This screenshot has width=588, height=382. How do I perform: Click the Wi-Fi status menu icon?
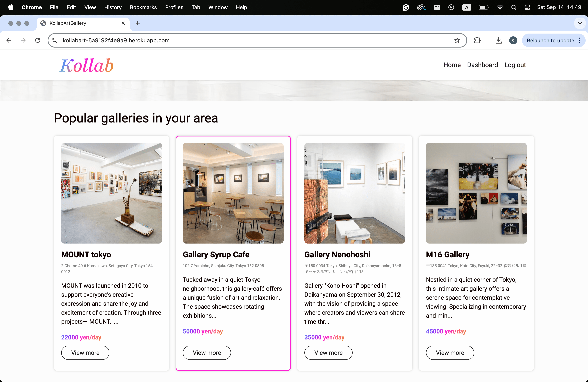(500, 7)
